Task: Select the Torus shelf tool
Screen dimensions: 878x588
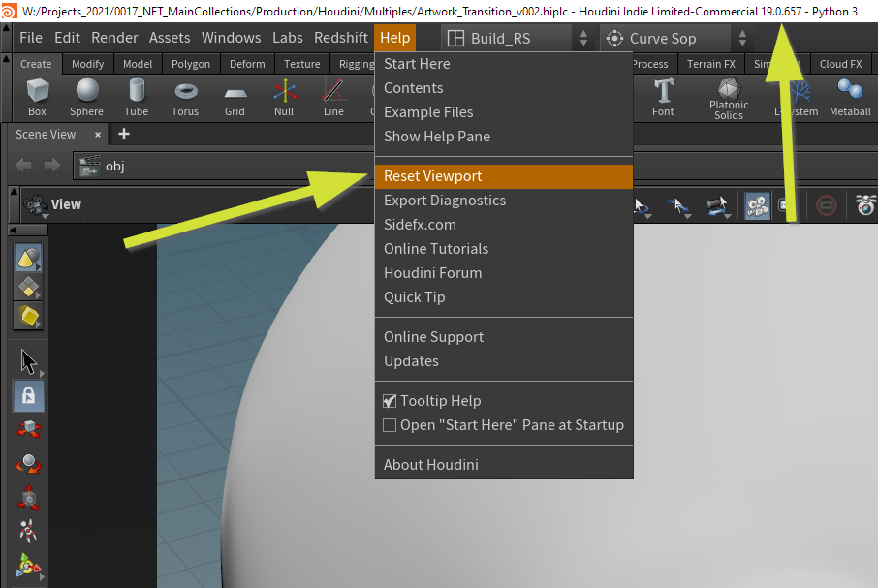Action: coord(185,97)
